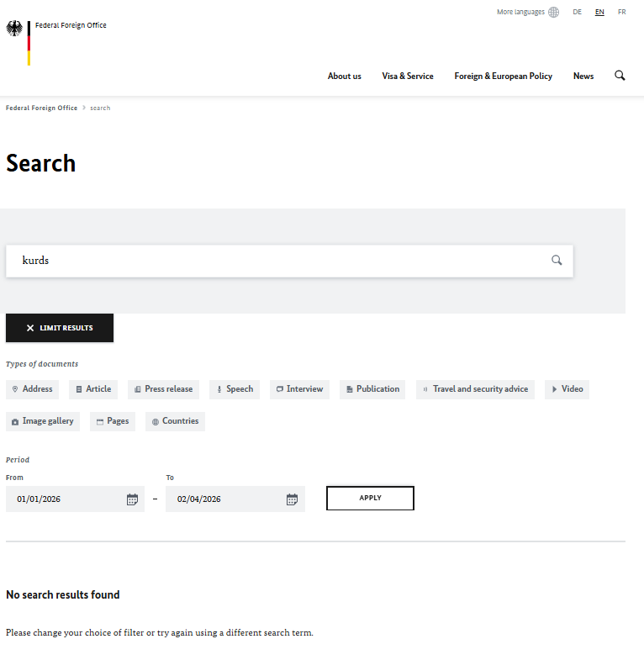Enable the Travel and security advice filter

coord(475,389)
